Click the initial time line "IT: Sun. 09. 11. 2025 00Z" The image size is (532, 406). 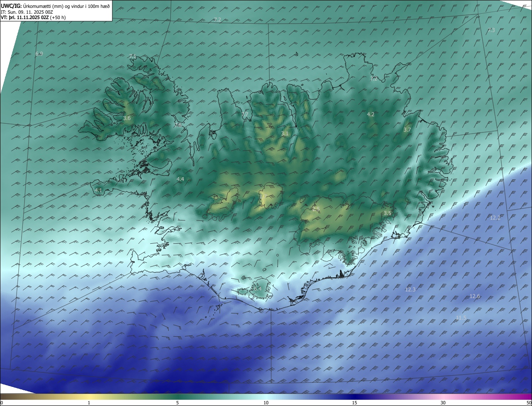(x=27, y=12)
